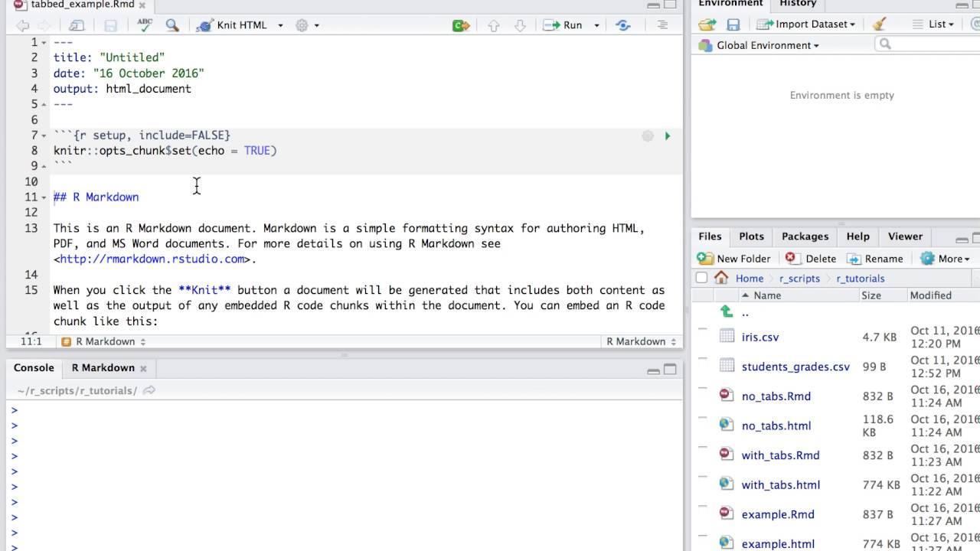Viewport: 980px width, 551px height.
Task: Open the List view dropdown in Environment
Action: click(934, 24)
